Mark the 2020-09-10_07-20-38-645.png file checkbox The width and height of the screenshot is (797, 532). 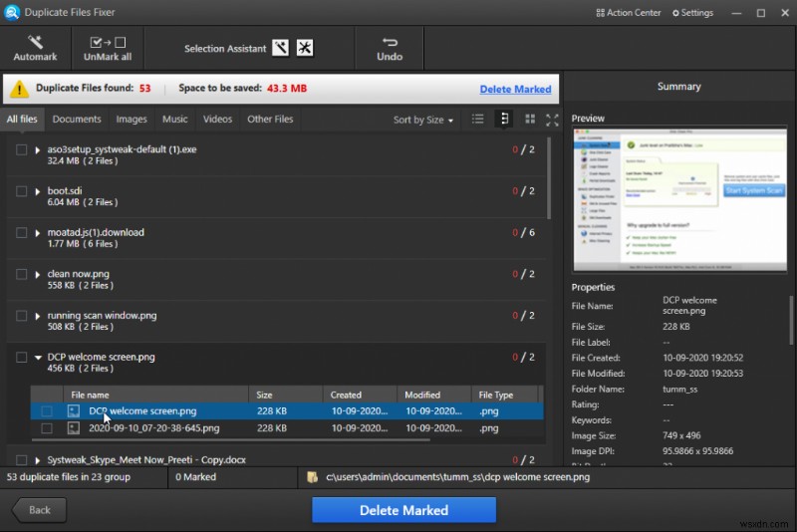[46, 428]
